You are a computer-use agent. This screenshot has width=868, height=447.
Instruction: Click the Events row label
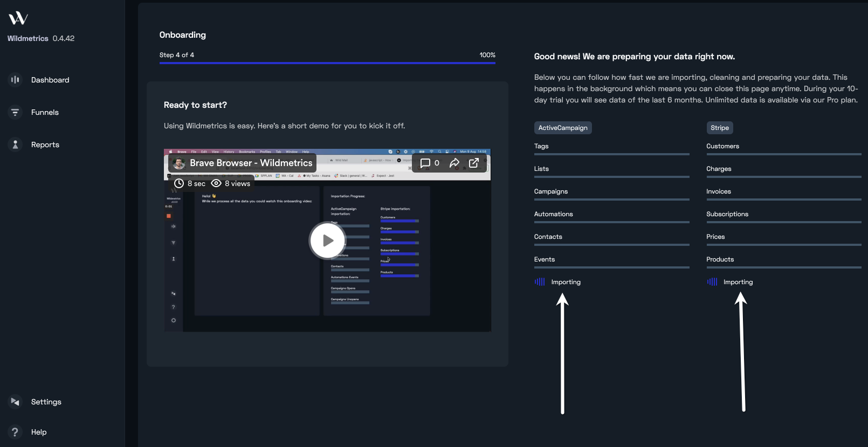[545, 259]
